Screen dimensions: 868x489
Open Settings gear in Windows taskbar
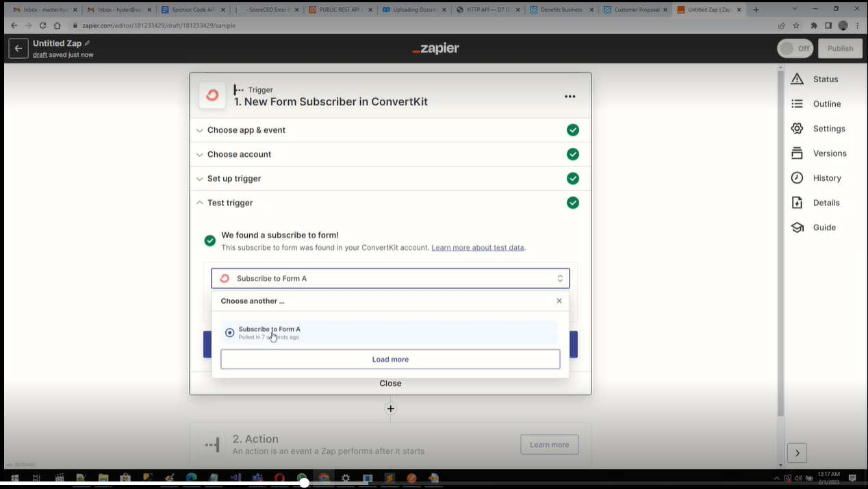pyautogui.click(x=346, y=478)
